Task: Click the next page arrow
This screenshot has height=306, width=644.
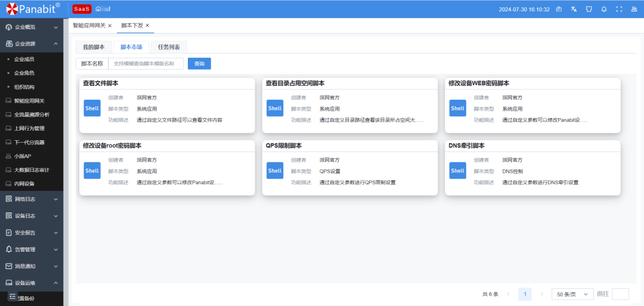Action: [541, 294]
